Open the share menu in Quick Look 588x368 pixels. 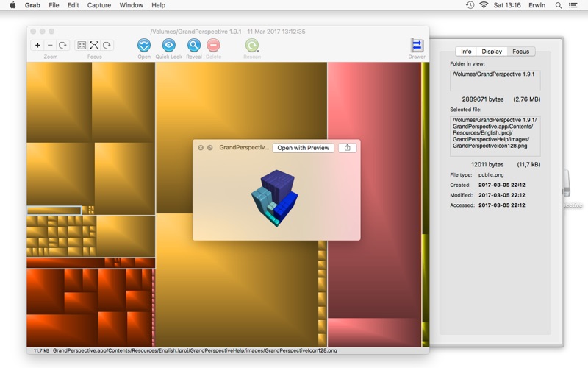(347, 148)
